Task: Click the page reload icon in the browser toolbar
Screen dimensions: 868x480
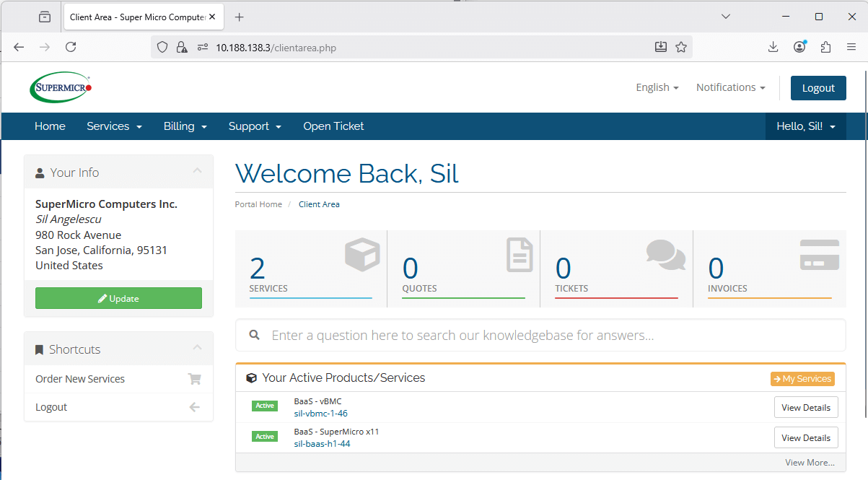Action: coord(70,46)
